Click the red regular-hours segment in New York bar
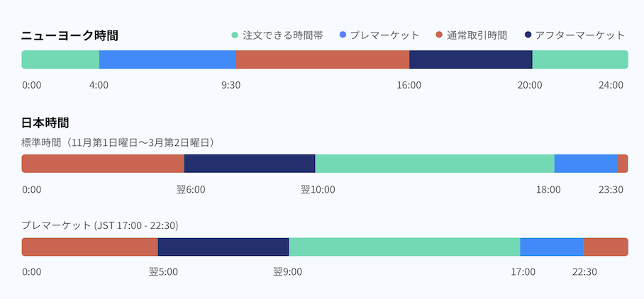 (322, 60)
